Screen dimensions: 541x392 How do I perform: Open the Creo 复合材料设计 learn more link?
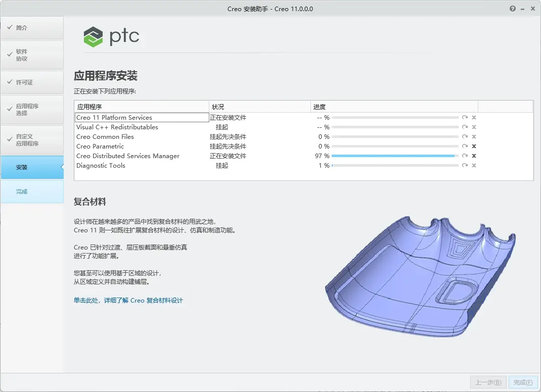[x=128, y=300]
